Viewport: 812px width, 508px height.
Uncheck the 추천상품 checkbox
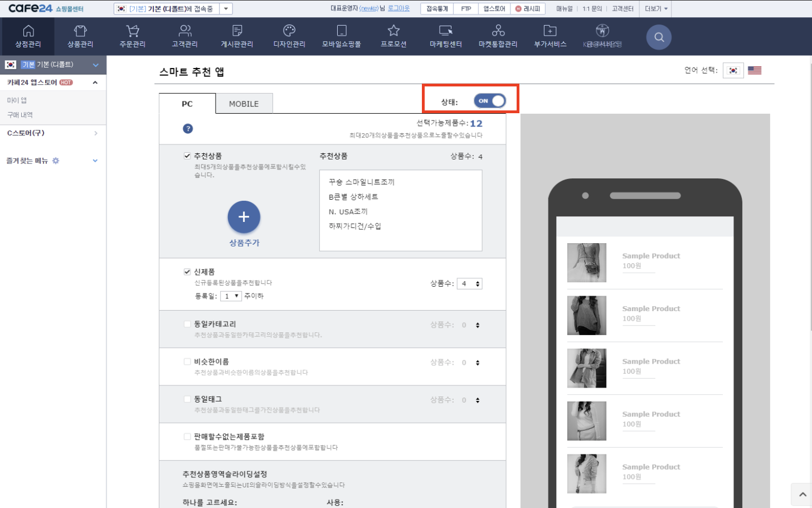187,156
